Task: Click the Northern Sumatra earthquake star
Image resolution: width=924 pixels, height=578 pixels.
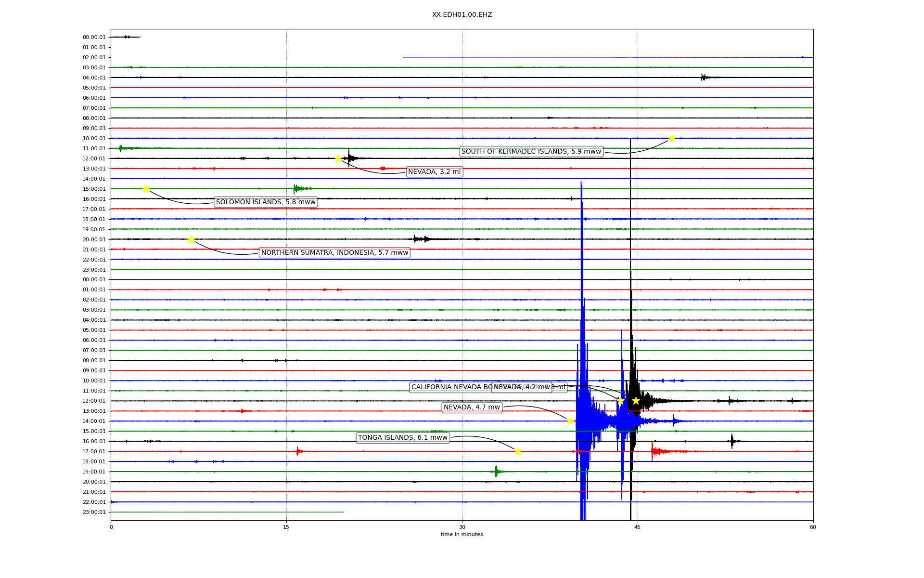Action: pyautogui.click(x=191, y=239)
